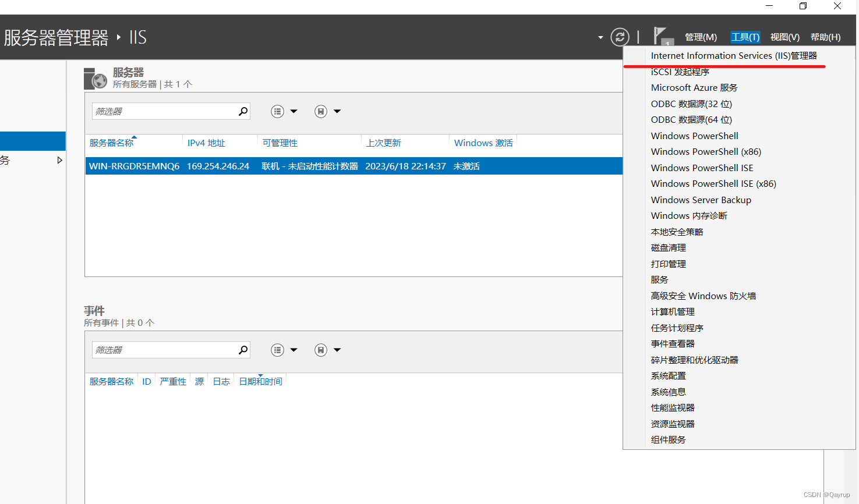Image resolution: width=859 pixels, height=504 pixels.
Task: Launch Windows PowerShell menu entry
Action: [695, 136]
